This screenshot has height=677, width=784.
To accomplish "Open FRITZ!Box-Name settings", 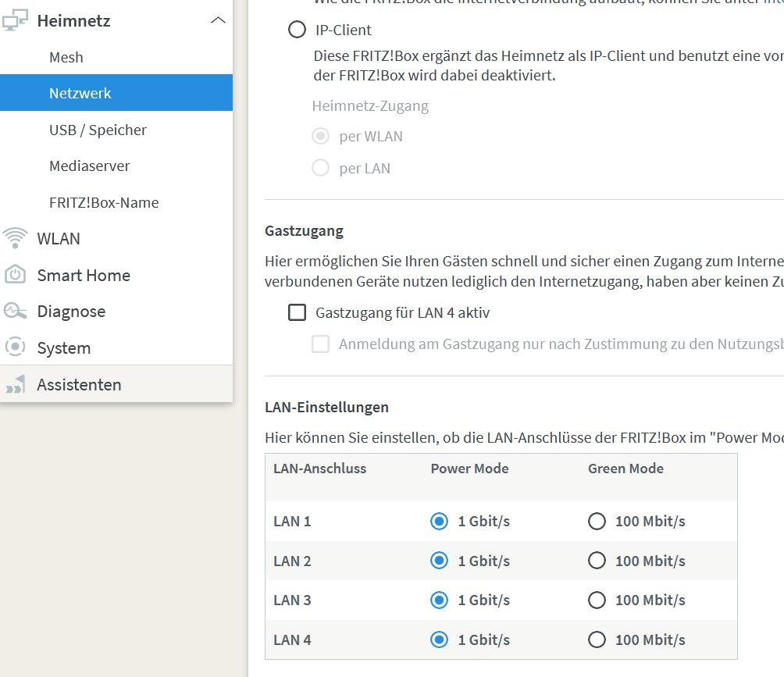I will tap(103, 202).
